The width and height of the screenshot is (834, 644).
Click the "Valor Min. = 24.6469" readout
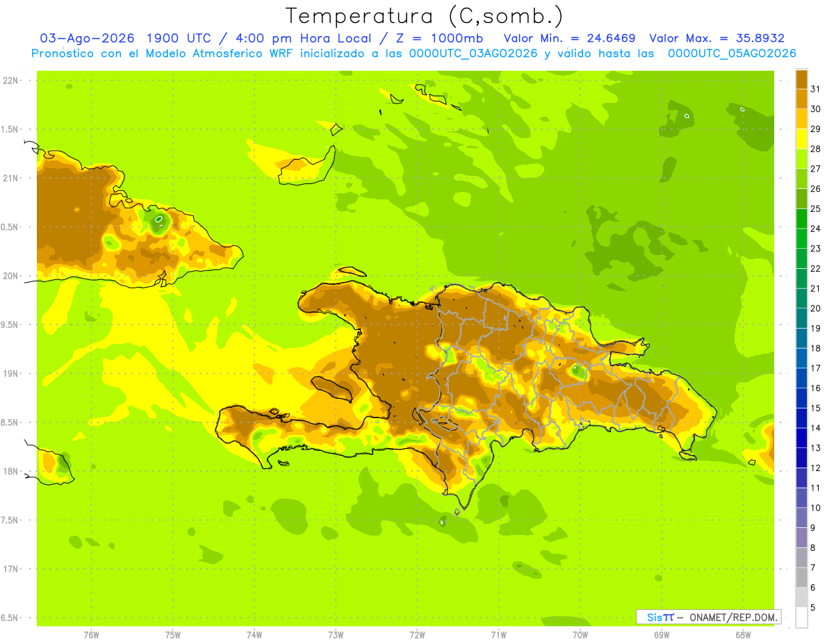coord(569,38)
